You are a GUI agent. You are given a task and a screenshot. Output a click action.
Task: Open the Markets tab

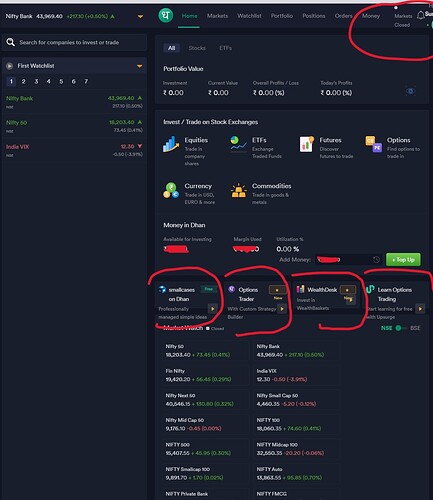pyautogui.click(x=217, y=16)
